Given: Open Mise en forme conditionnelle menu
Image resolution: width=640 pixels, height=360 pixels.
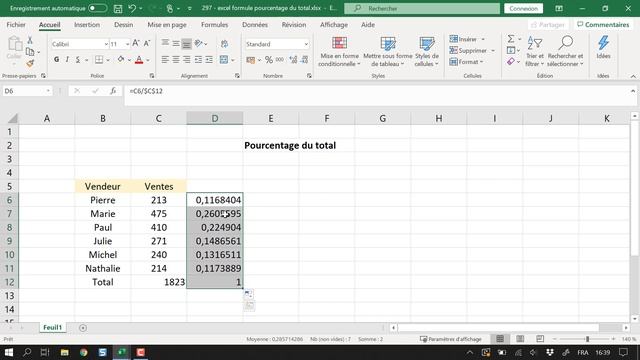Looking at the screenshot, I should [x=339, y=51].
